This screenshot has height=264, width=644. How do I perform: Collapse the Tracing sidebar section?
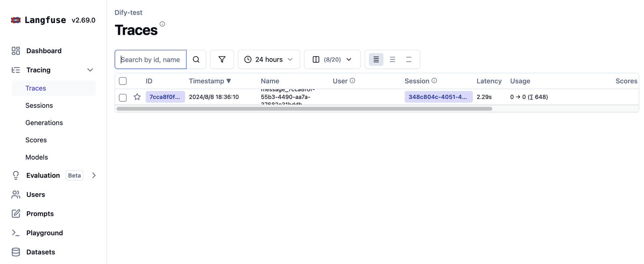coord(90,70)
